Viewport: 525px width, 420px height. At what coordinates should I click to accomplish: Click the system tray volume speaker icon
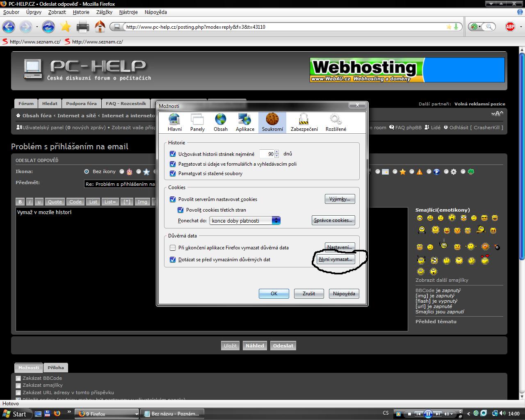(502, 413)
